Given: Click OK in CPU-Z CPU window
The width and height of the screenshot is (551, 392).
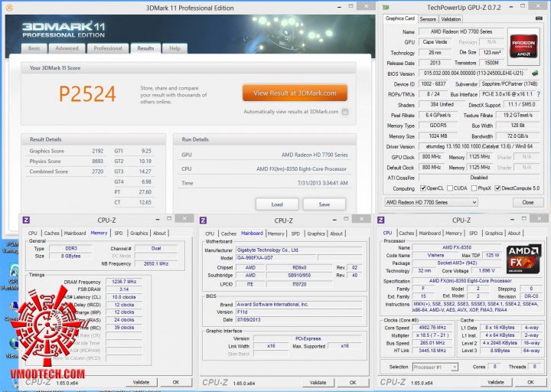Looking at the screenshot, I should 530,382.
